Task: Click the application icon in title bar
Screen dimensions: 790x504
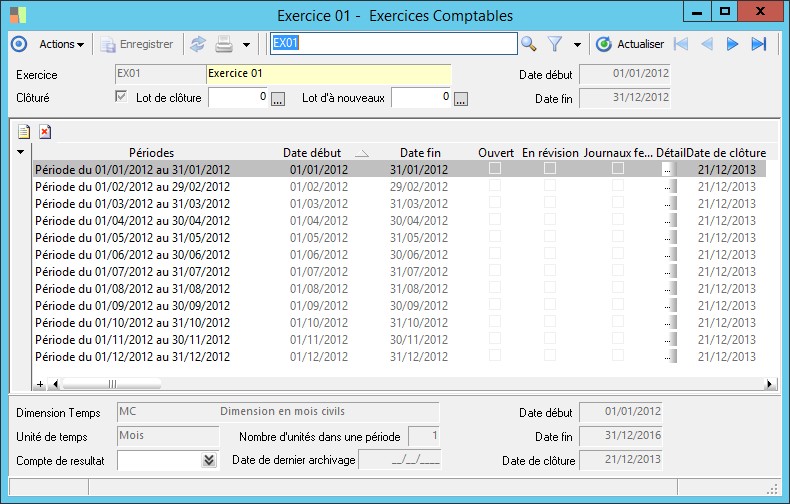Action: tap(18, 15)
